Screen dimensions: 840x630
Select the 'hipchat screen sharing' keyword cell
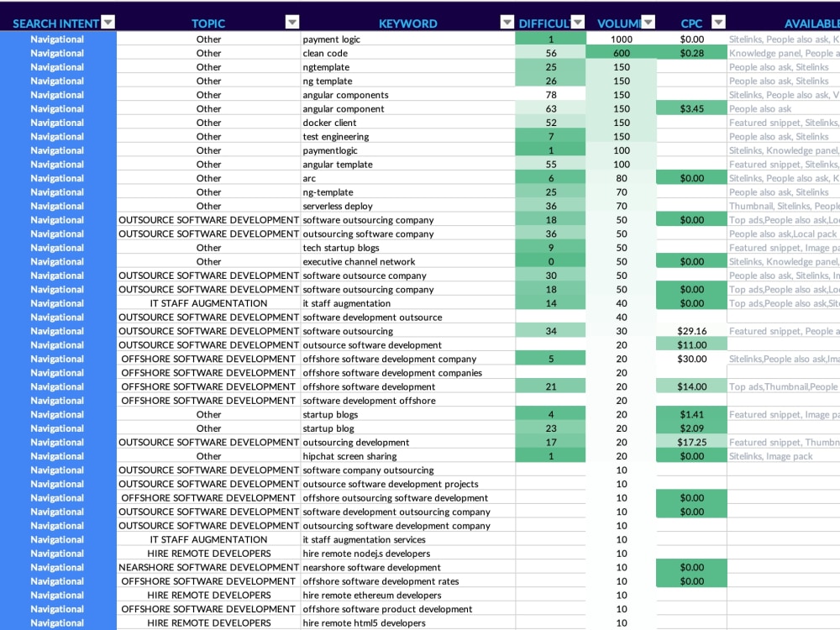(407, 456)
